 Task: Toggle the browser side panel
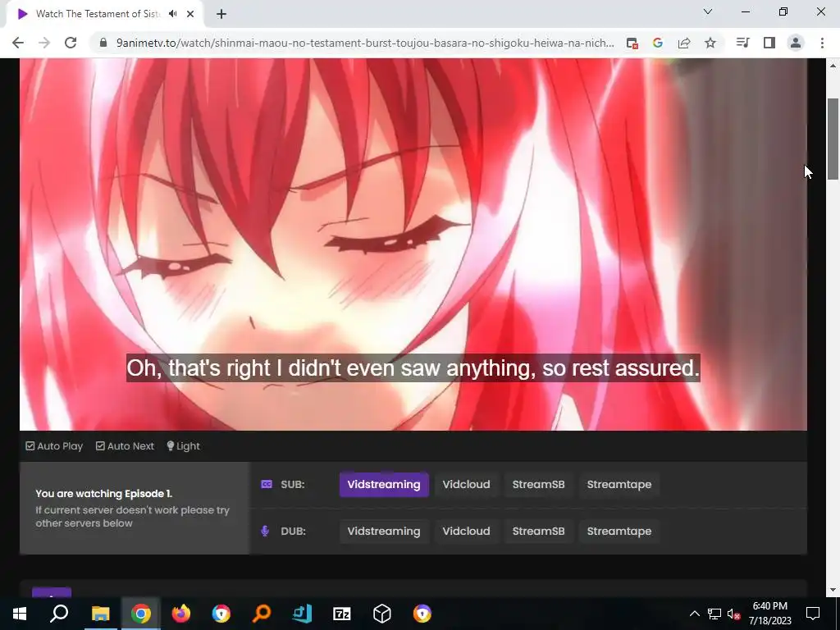pyautogui.click(x=769, y=43)
